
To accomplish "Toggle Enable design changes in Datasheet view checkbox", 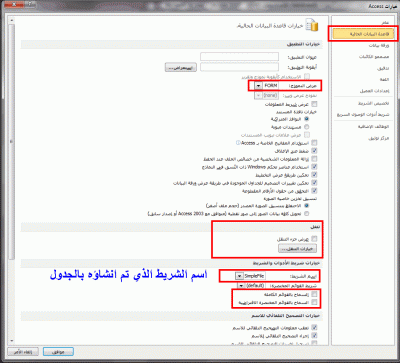I will 314,183.
